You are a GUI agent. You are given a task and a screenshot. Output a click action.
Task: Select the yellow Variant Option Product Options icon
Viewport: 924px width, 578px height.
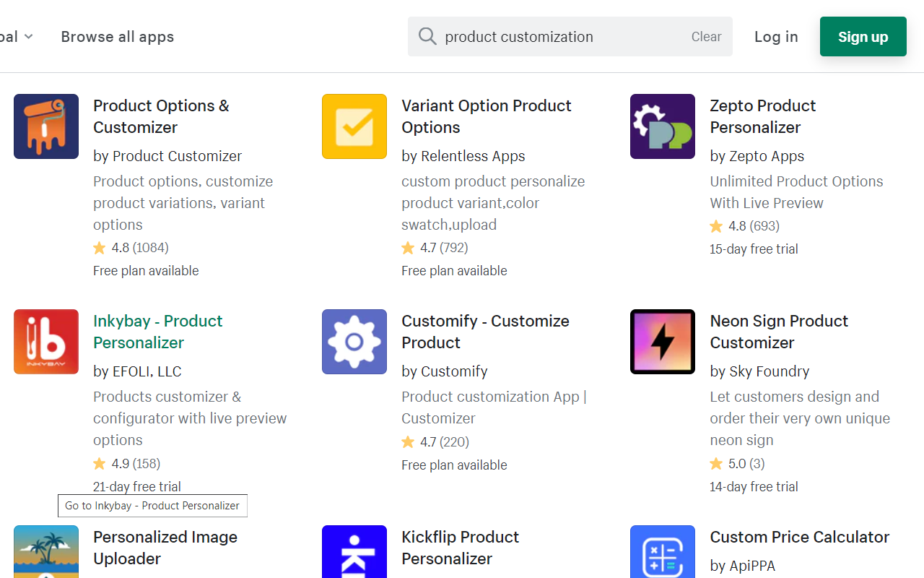coord(354,126)
